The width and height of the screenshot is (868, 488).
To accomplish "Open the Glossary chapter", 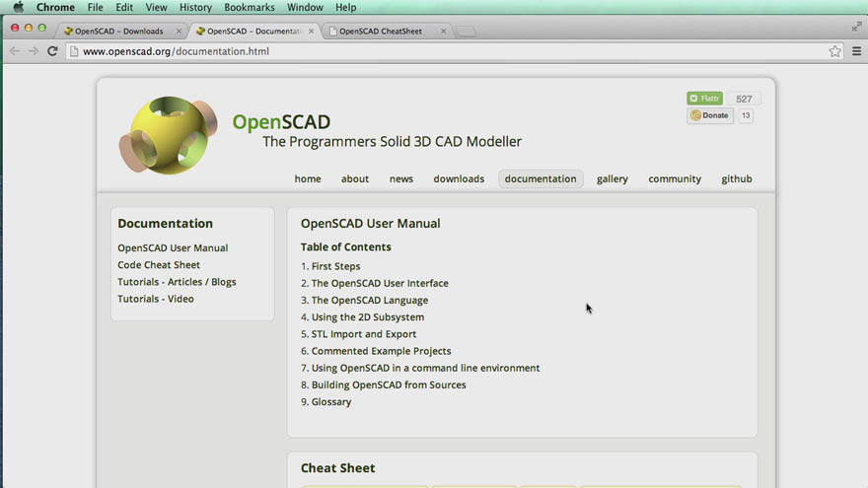I will 331,402.
